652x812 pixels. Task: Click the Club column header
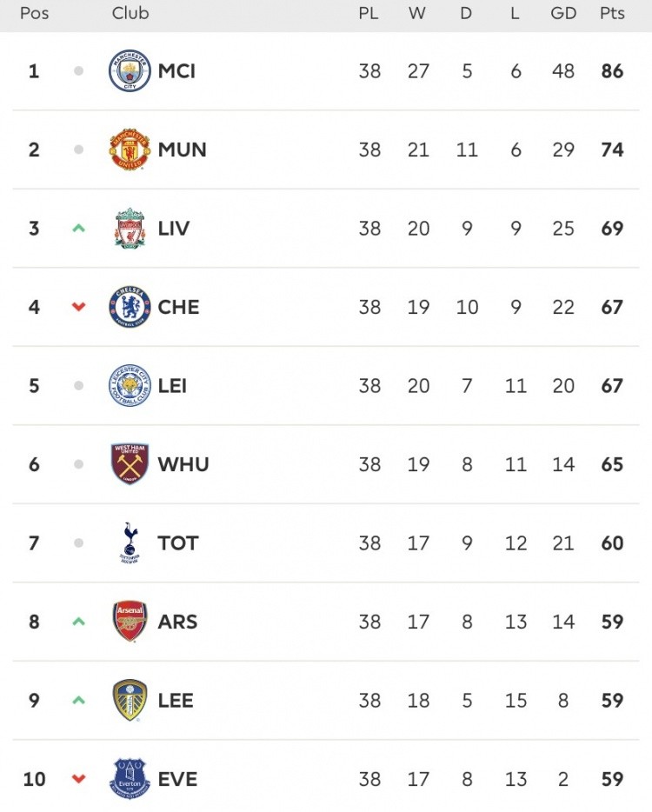click(130, 14)
